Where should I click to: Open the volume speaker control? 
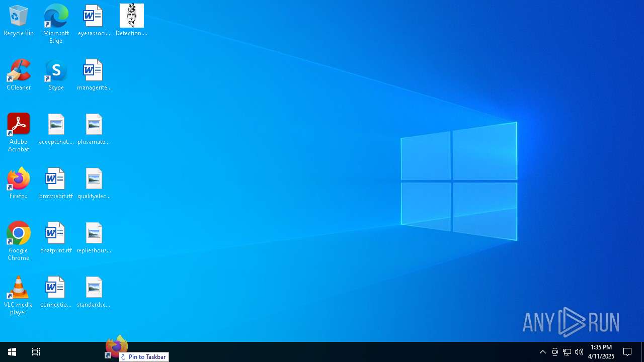click(x=579, y=352)
